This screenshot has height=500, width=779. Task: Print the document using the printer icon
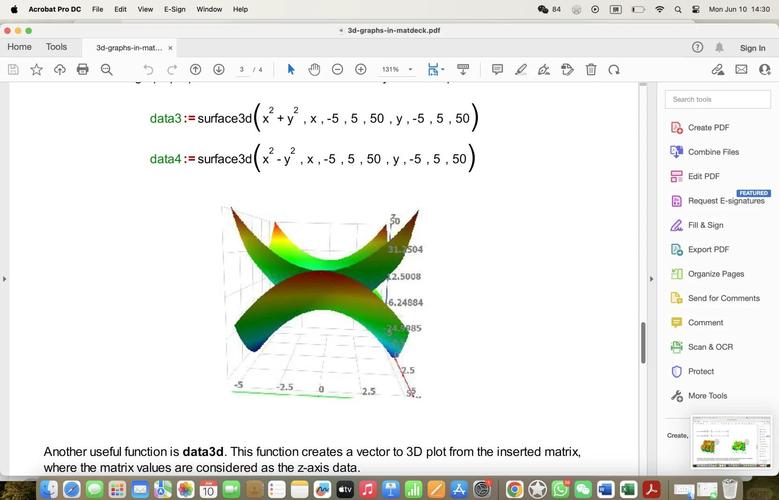coord(83,69)
